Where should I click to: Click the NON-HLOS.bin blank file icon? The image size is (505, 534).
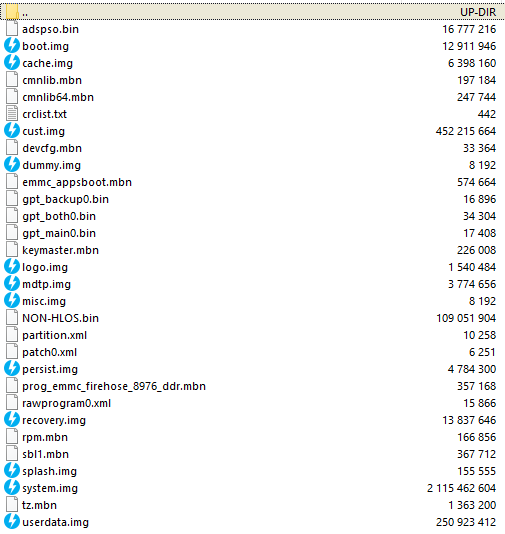tap(12, 318)
